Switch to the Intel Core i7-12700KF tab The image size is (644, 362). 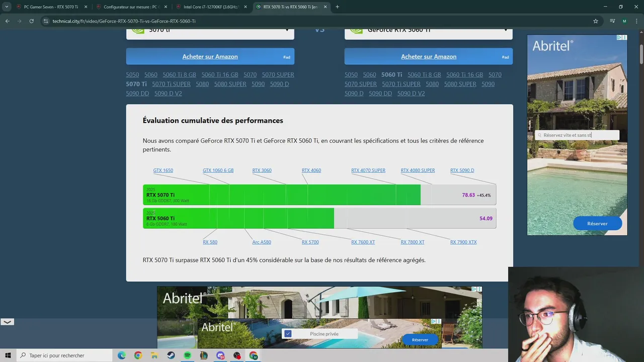point(210,7)
